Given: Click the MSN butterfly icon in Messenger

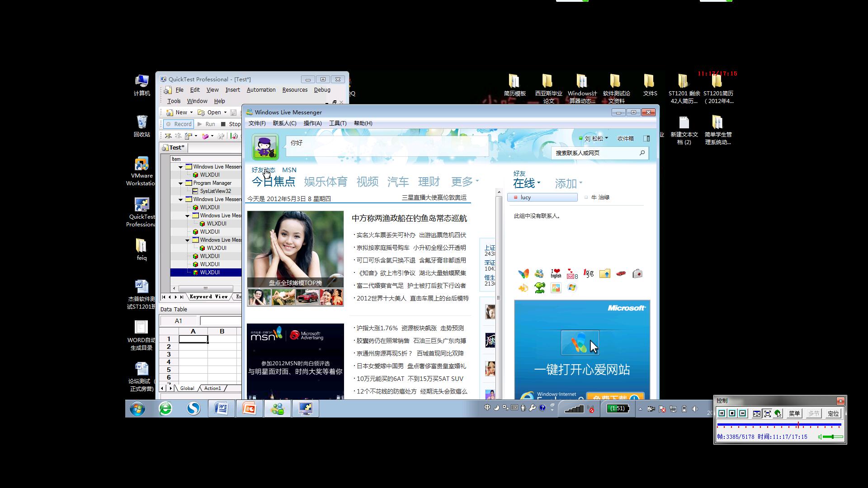Looking at the screenshot, I should 524,274.
